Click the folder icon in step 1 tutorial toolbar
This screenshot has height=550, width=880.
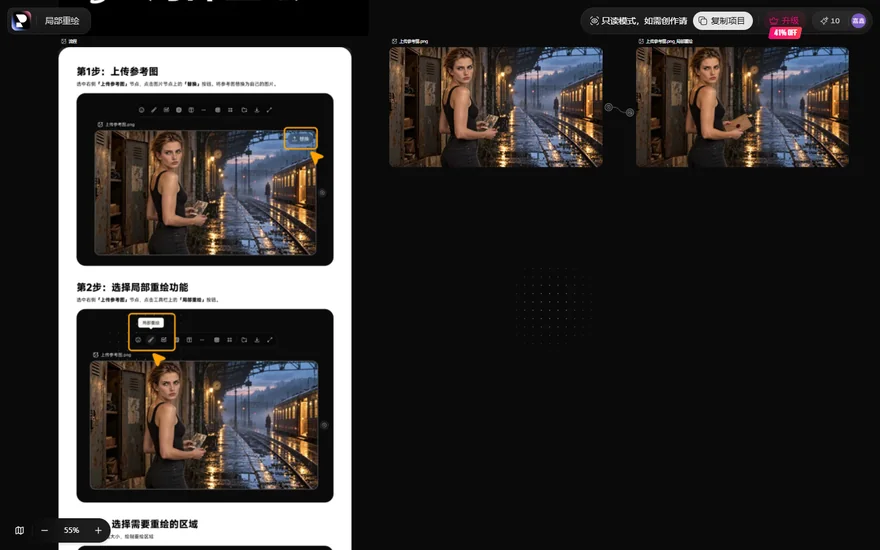pyautogui.click(x=244, y=110)
